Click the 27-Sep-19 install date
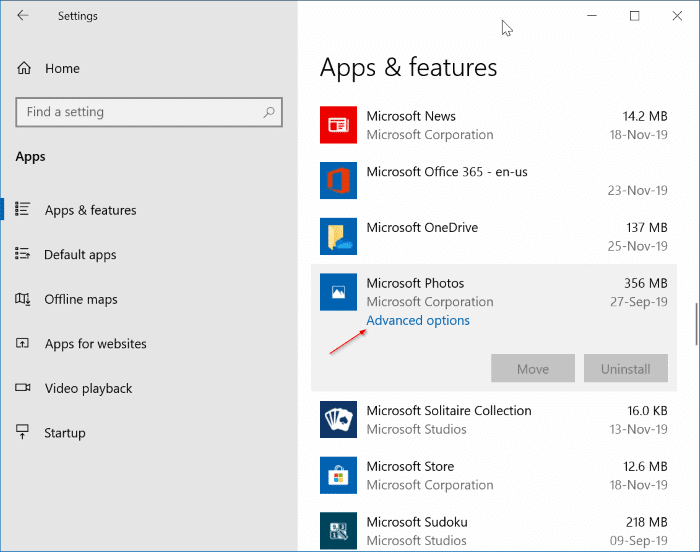Screen dimensions: 700x552 pos(639,302)
